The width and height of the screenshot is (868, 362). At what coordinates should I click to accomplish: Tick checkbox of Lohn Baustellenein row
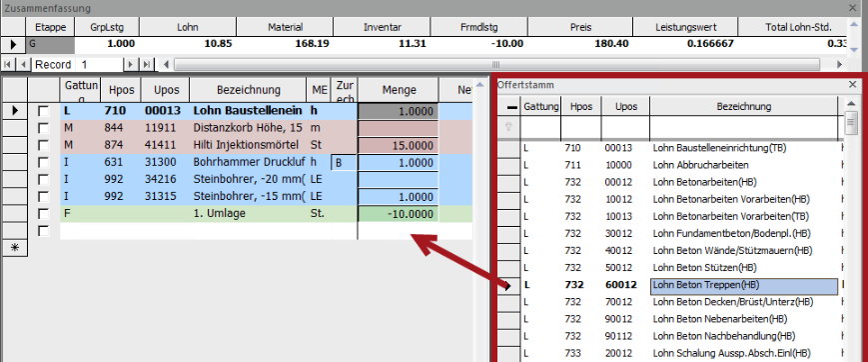[x=43, y=111]
